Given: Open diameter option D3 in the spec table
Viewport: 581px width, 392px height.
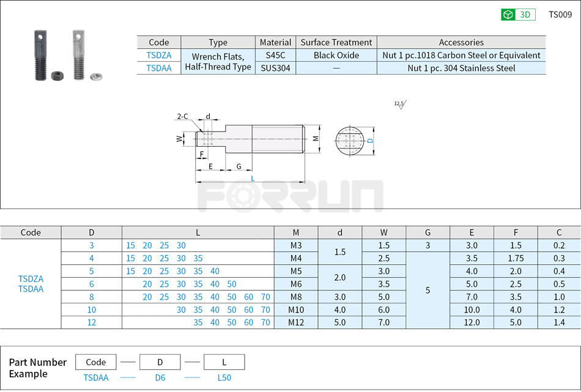Looking at the screenshot, I should click(x=91, y=245).
